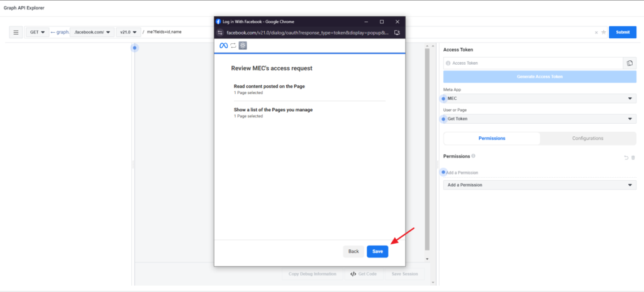Expand the v21.0 API version dropdown
Image resolution: width=644 pixels, height=292 pixels.
tap(127, 32)
